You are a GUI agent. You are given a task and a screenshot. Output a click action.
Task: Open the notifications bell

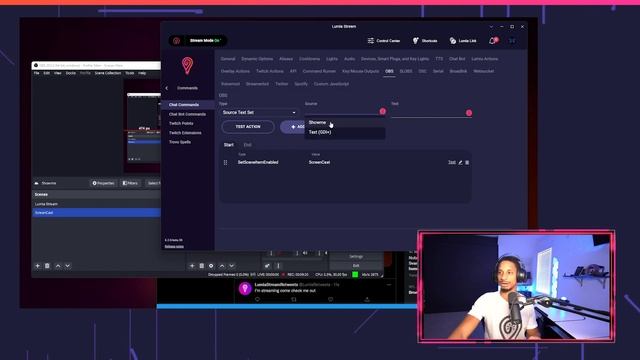coord(493,41)
